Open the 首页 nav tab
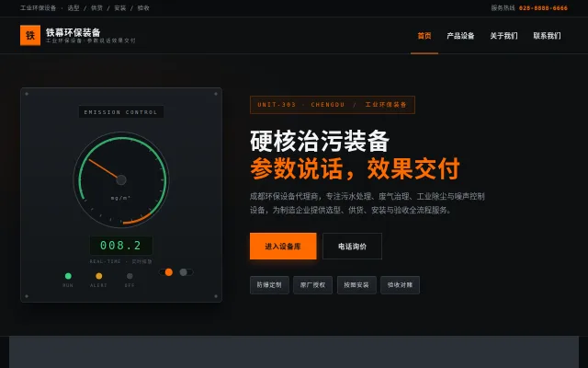 [424, 36]
